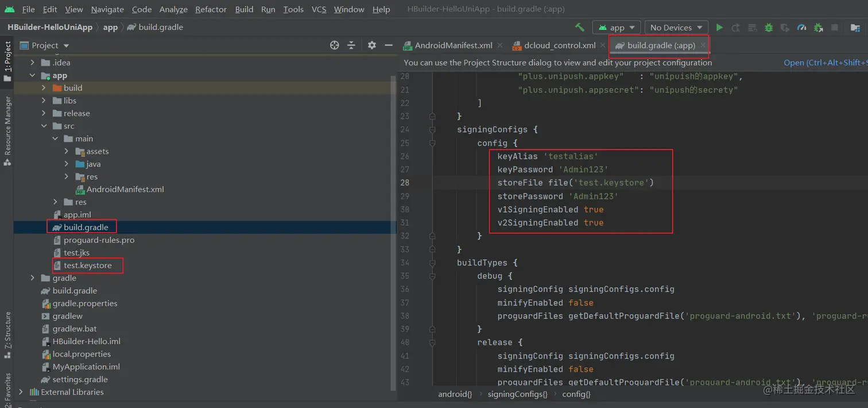
Task: Click the Open Project Structure link
Action: tap(826, 63)
